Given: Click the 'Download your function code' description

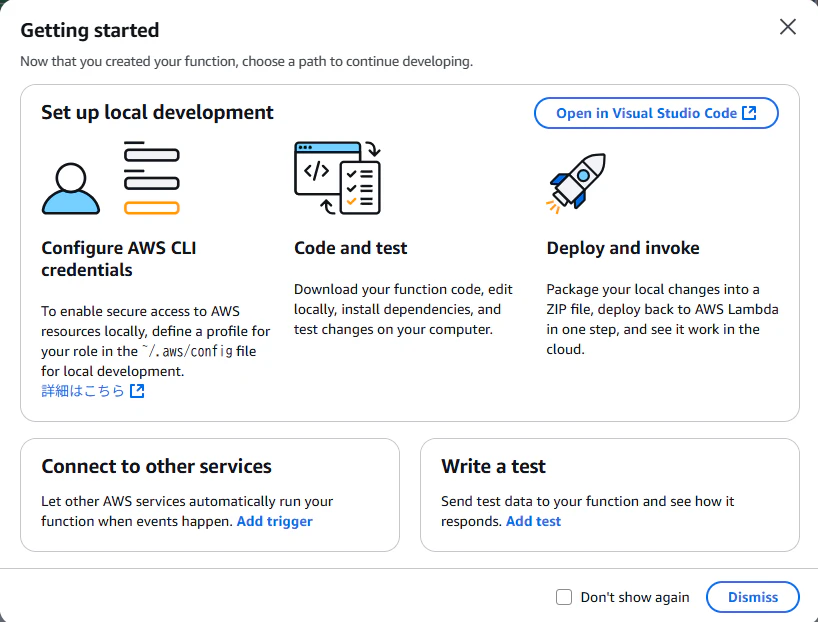Looking at the screenshot, I should click(403, 309).
